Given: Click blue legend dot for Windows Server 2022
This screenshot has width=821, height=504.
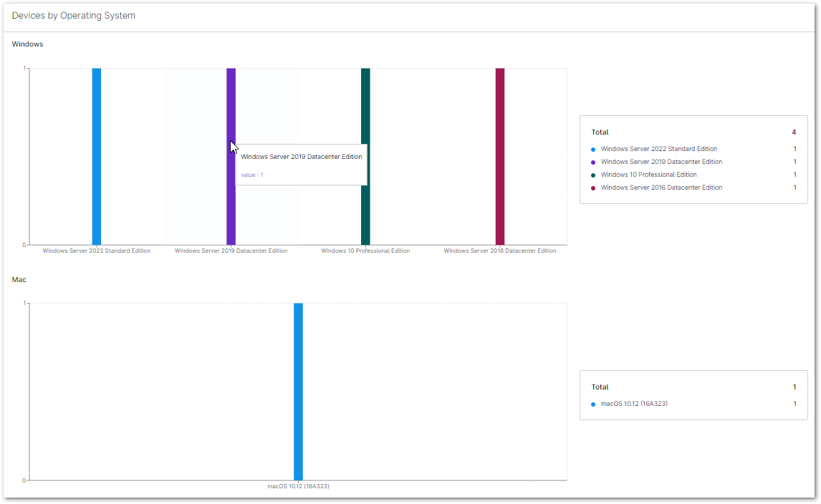Looking at the screenshot, I should point(593,150).
